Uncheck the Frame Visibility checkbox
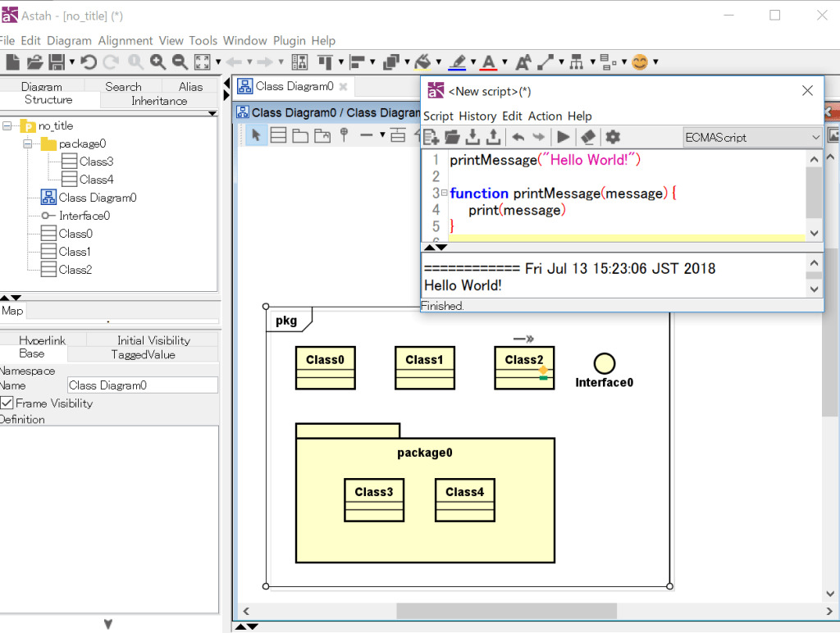 click(7, 403)
